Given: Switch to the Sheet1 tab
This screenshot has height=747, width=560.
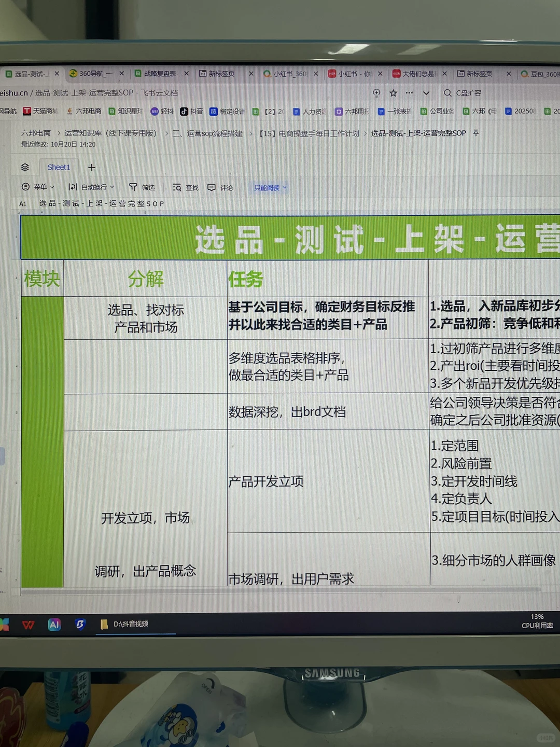Looking at the screenshot, I should [59, 167].
